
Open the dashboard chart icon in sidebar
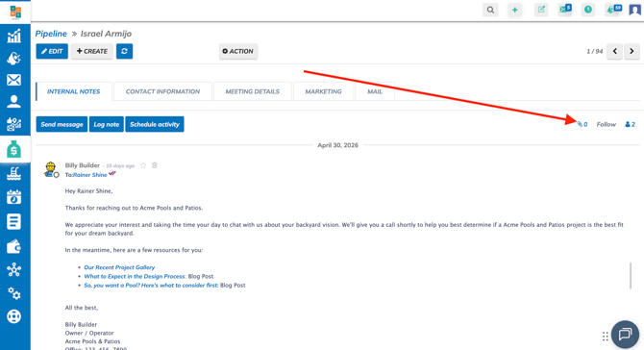click(14, 37)
